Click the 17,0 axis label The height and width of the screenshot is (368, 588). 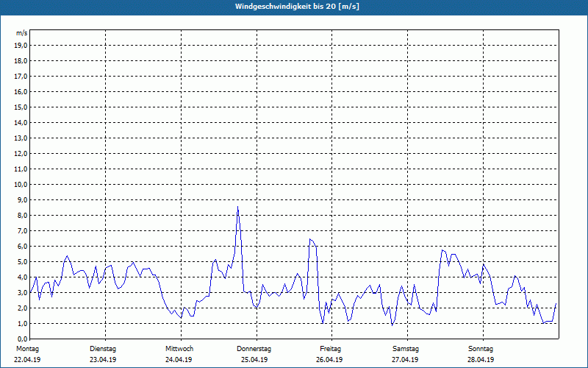tap(21, 77)
